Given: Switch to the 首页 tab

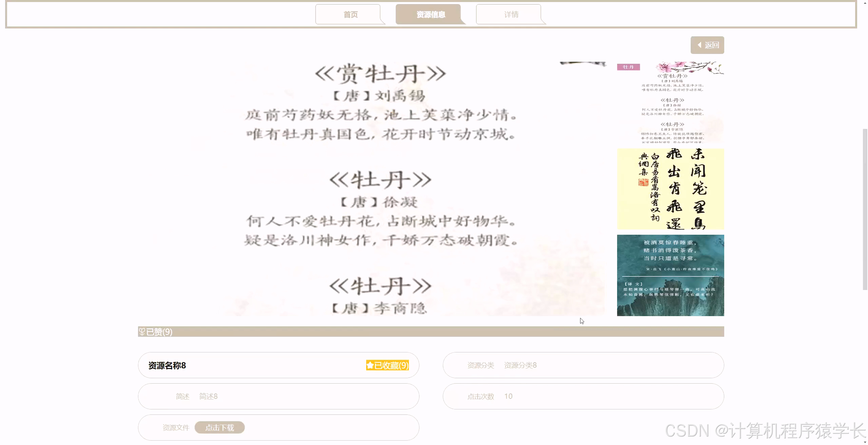Looking at the screenshot, I should coord(351,14).
